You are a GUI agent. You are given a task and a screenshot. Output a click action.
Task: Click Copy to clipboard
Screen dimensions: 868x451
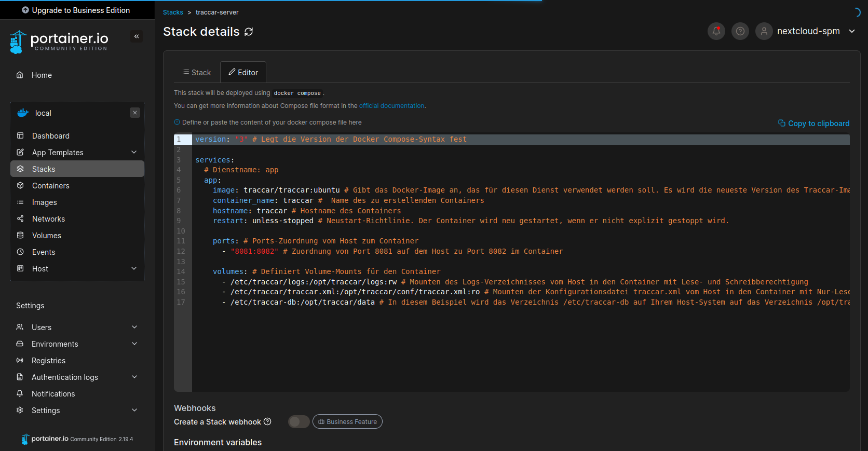click(813, 124)
